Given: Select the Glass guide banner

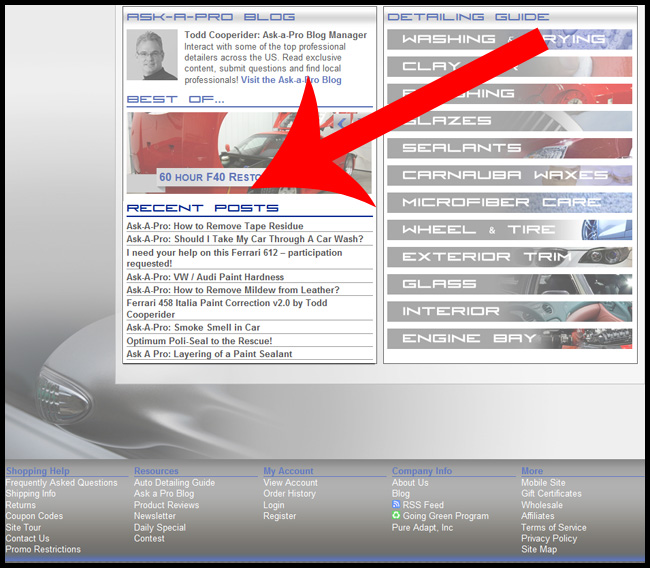Looking at the screenshot, I should pos(509,284).
